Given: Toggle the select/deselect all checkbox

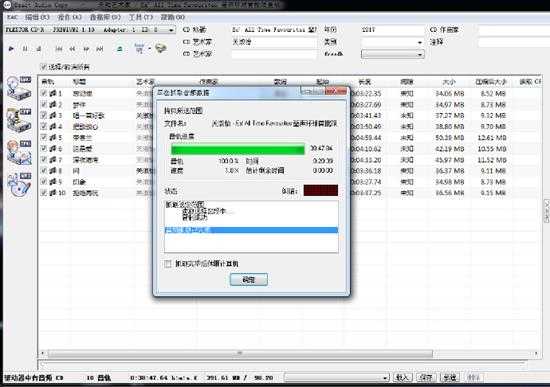Looking at the screenshot, I should [x=43, y=67].
